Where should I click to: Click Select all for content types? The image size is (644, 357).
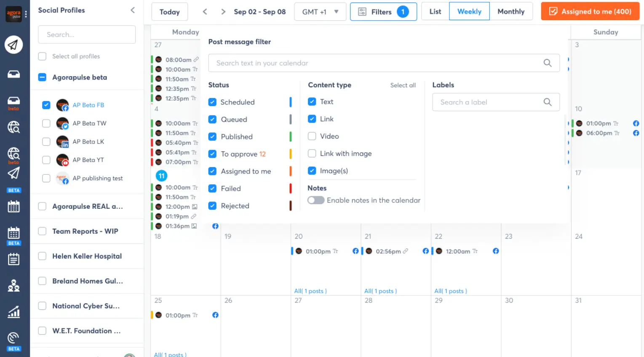[403, 85]
